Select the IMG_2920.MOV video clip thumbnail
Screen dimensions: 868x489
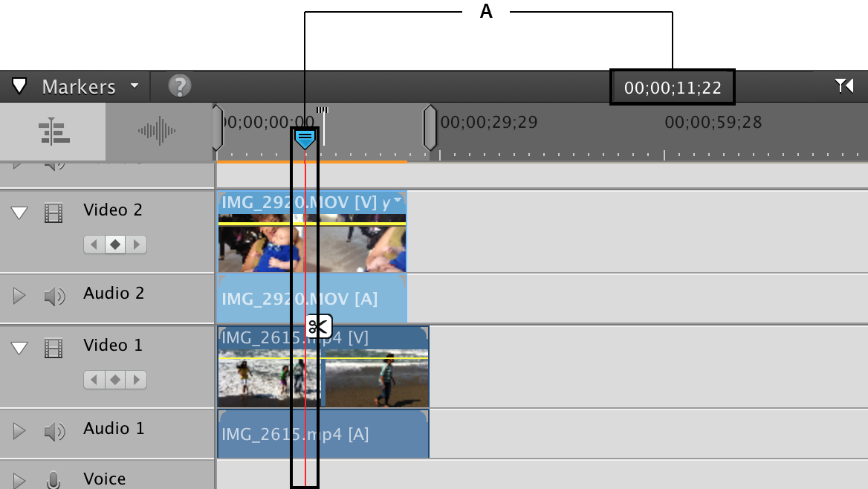point(312,242)
